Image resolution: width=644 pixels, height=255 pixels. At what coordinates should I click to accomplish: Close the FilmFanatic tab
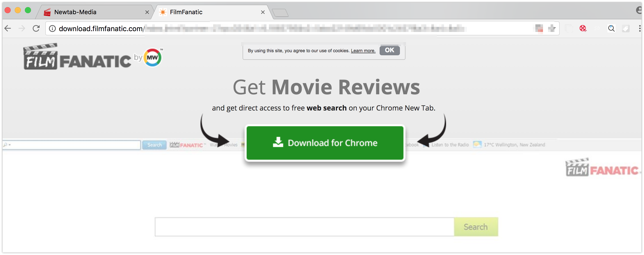point(263,12)
